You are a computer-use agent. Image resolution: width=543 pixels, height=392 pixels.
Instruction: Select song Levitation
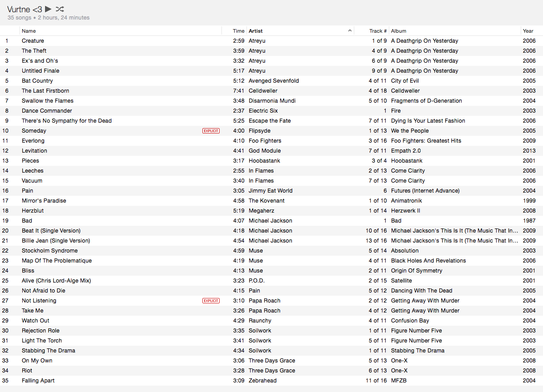(34, 151)
